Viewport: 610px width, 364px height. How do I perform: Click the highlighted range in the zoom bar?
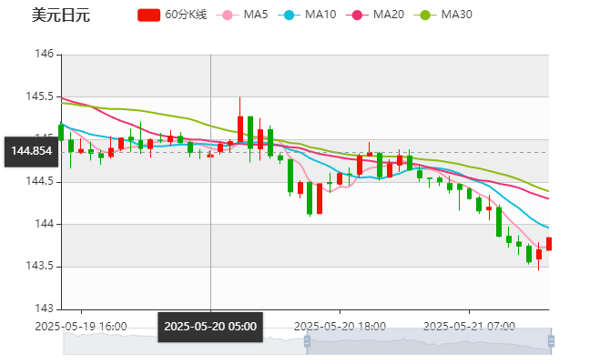tap(428, 342)
